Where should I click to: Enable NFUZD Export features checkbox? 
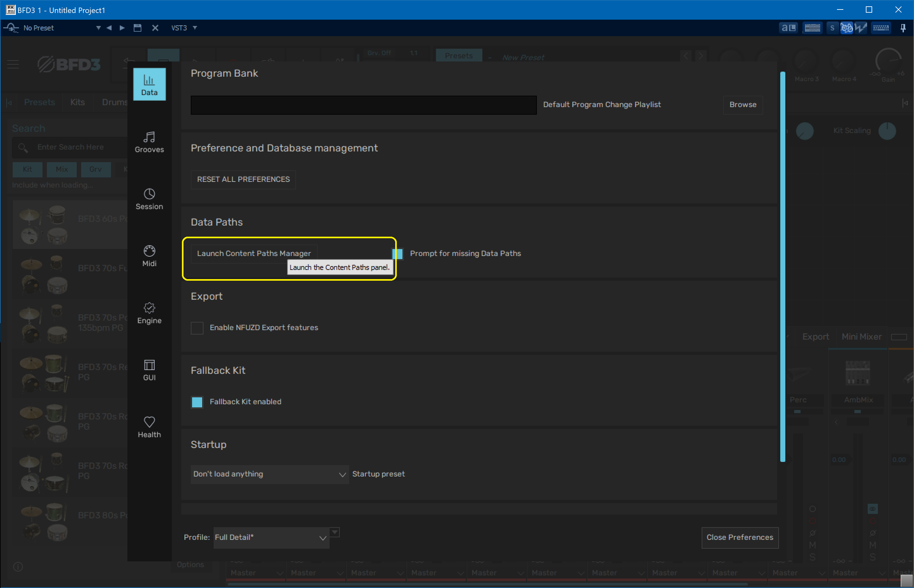(x=197, y=328)
